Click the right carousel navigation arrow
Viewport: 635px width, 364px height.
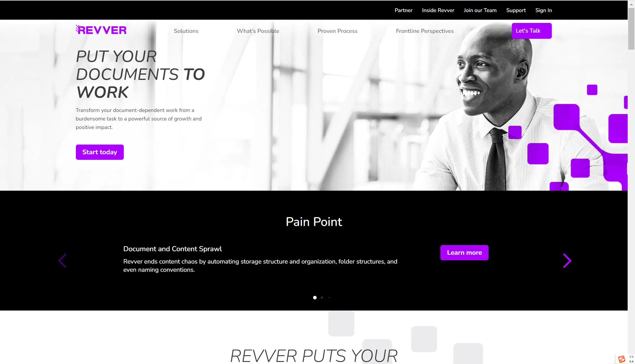567,260
